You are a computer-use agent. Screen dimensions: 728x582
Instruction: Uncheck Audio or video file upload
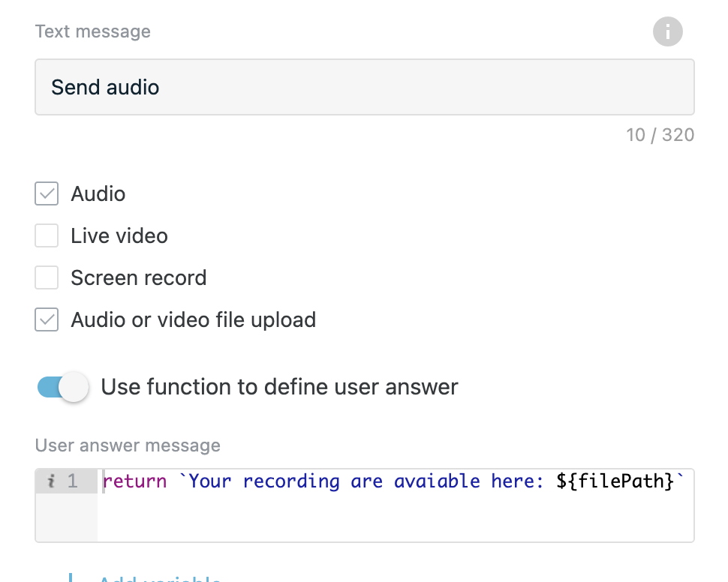coord(47,319)
